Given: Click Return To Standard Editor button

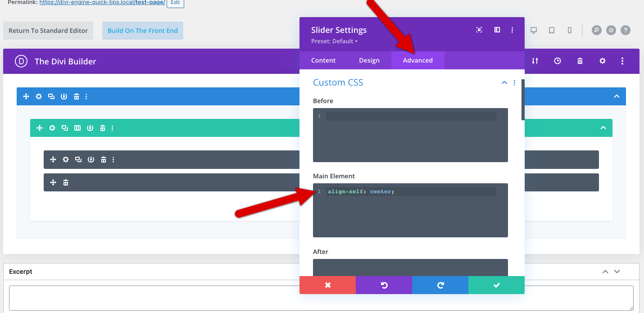Looking at the screenshot, I should click(48, 31).
